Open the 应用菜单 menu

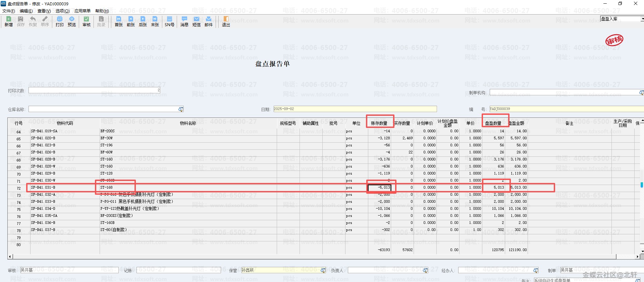(x=82, y=11)
